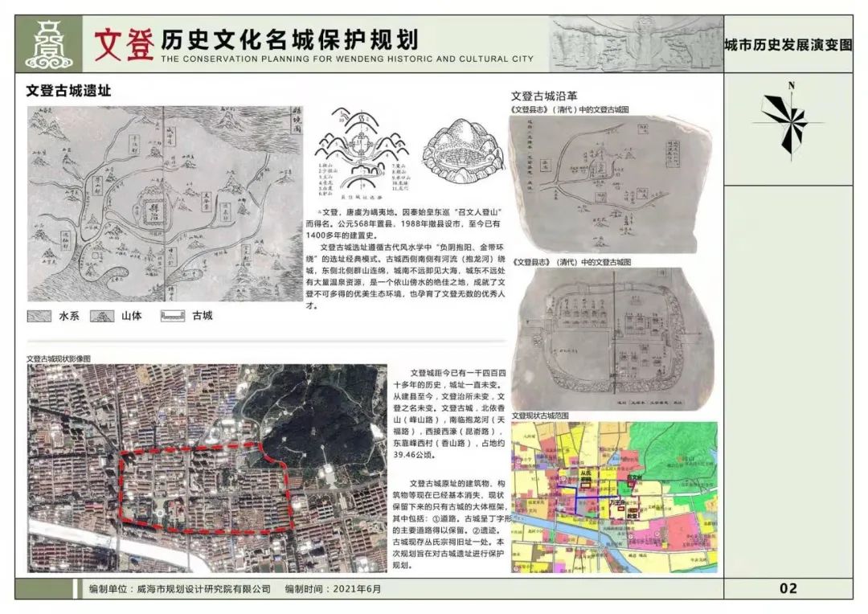
Task: Click the 山体 legend mountain swatch
Action: [102, 316]
